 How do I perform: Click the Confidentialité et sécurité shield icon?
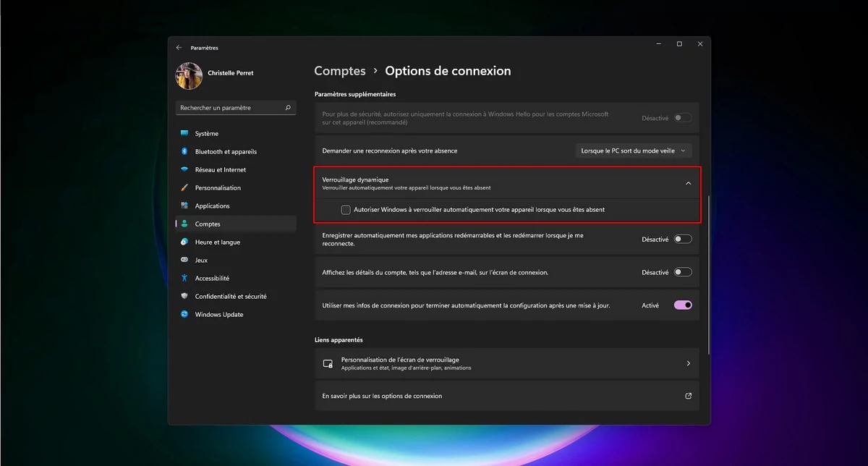pyautogui.click(x=184, y=296)
